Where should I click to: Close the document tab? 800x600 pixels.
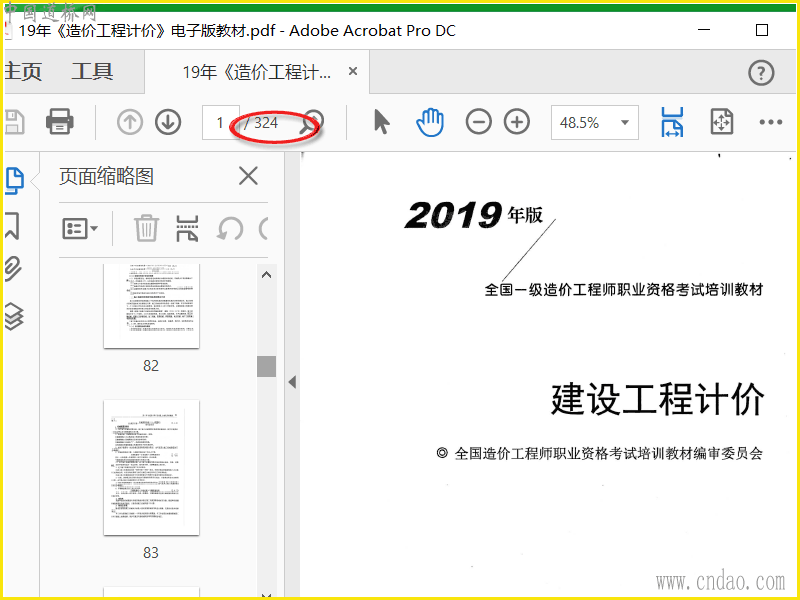[353, 71]
